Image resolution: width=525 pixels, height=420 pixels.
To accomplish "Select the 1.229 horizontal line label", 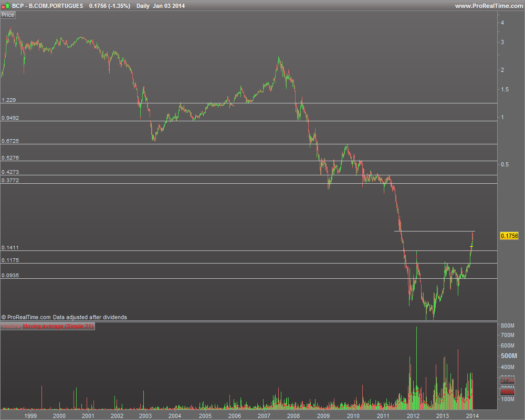I will coord(9,100).
